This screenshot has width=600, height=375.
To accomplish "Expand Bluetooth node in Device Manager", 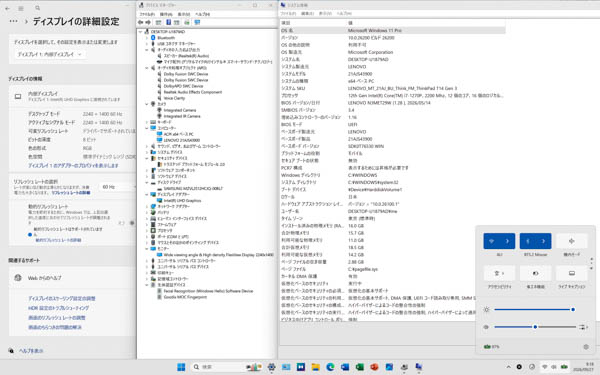I will pyautogui.click(x=147, y=38).
